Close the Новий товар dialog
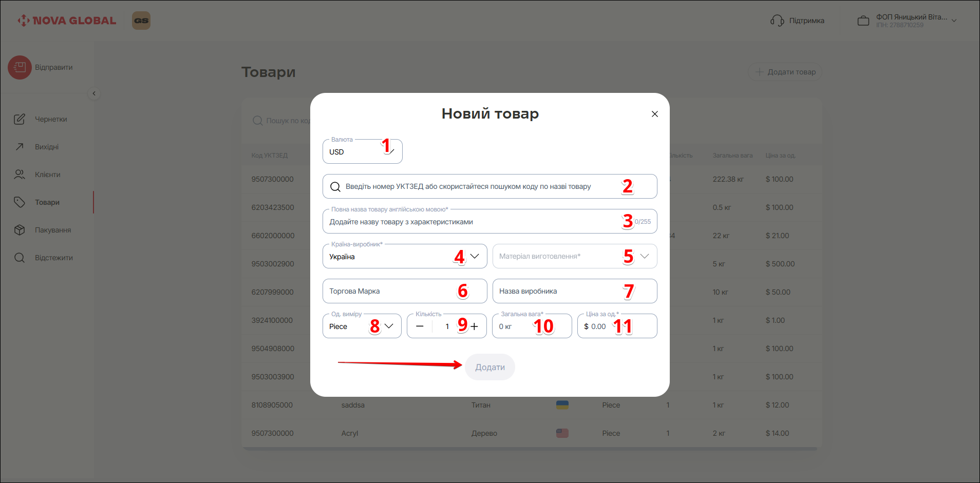980x483 pixels. click(654, 114)
